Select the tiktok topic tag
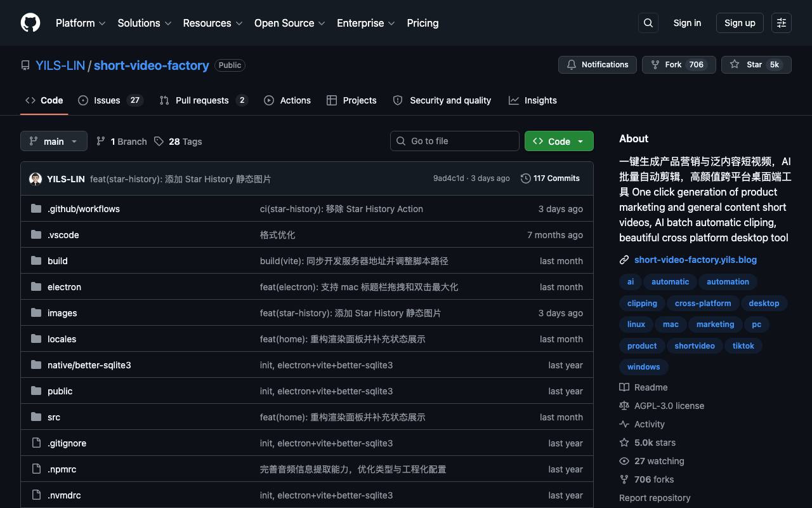Image resolution: width=812 pixels, height=508 pixels. (743, 346)
